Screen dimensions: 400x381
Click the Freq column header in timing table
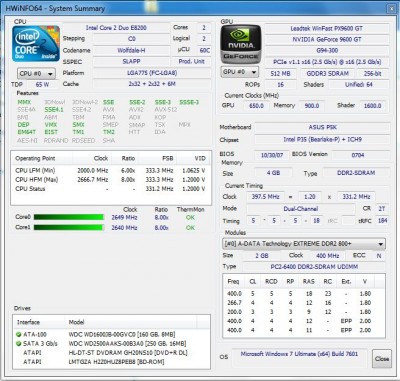point(234,281)
